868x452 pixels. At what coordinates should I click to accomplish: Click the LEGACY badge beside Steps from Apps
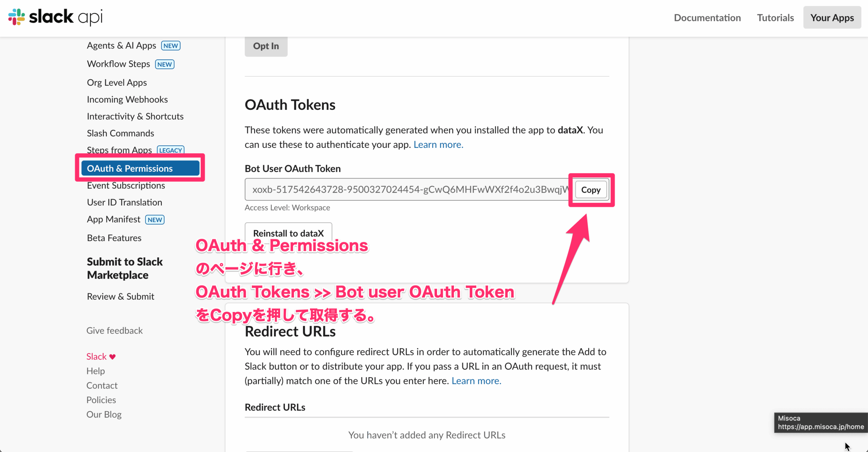coord(171,150)
